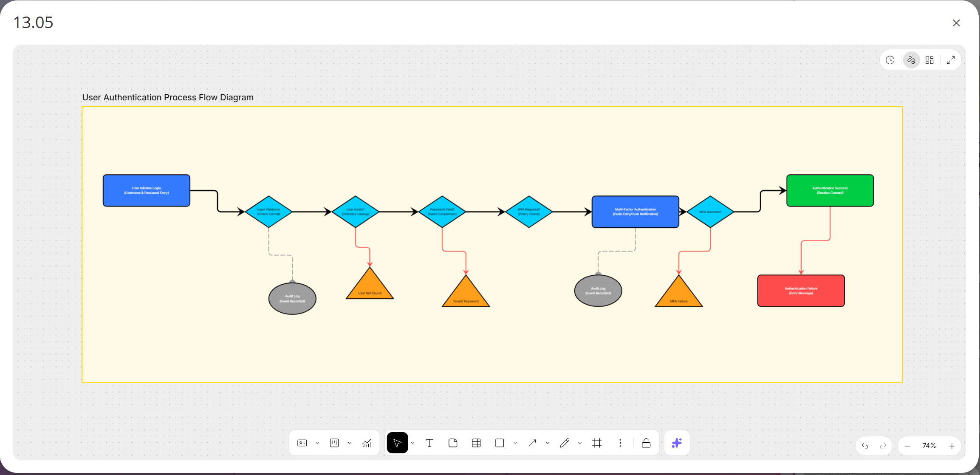Select the arrow connector tool
The image size is (980, 475).
(532, 443)
